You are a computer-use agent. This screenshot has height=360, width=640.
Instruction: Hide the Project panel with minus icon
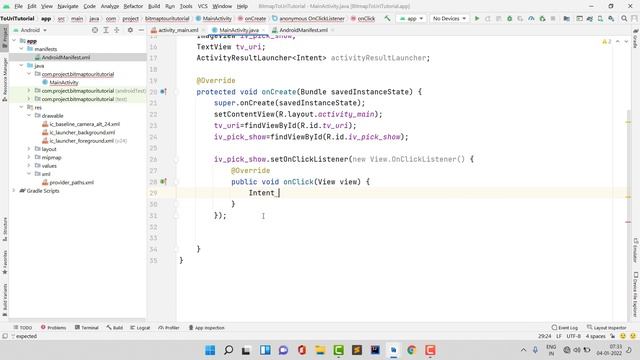141,30
